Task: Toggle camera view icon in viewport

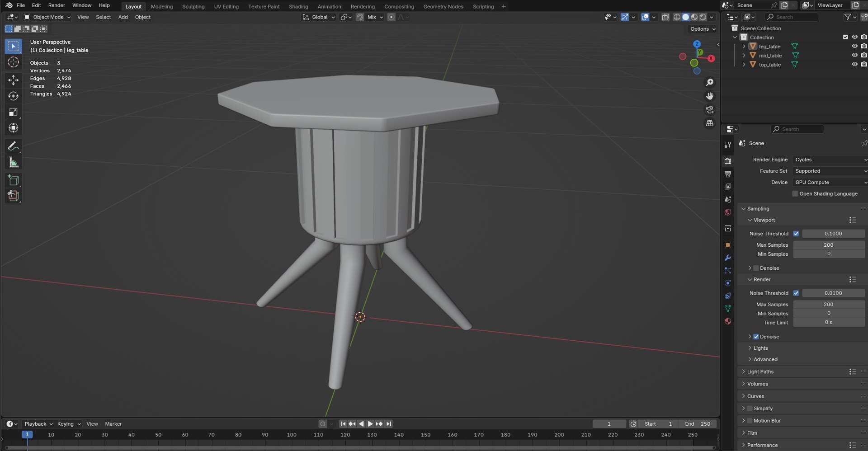Action: pos(710,109)
